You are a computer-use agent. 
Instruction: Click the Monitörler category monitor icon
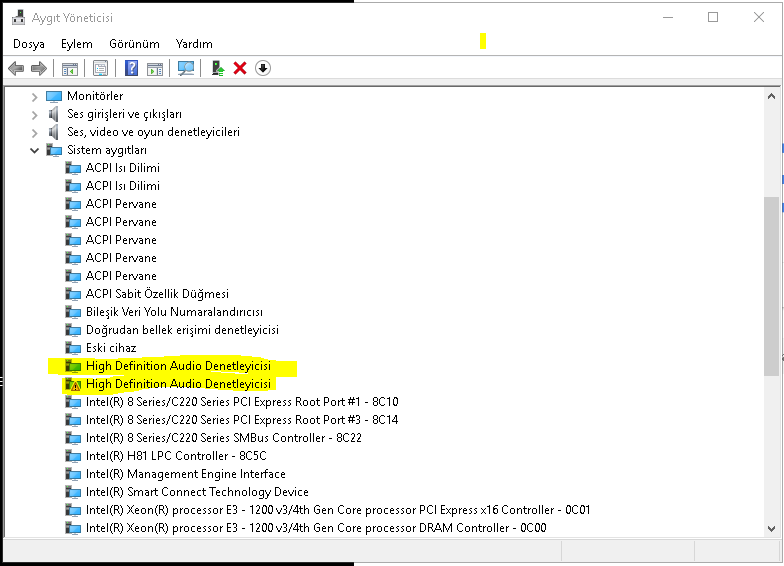54,96
